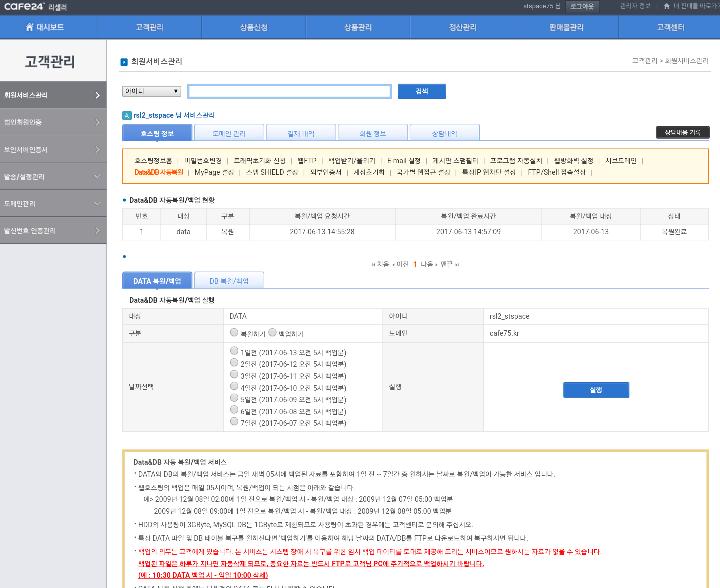This screenshot has height=588, width=720.
Task: Go to page 1 in pagination
Action: click(x=415, y=264)
